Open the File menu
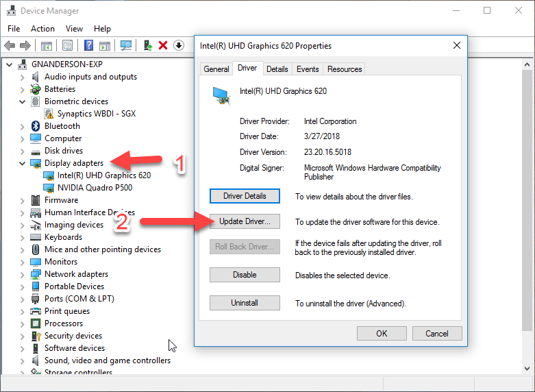The height and width of the screenshot is (392, 535). (x=14, y=29)
